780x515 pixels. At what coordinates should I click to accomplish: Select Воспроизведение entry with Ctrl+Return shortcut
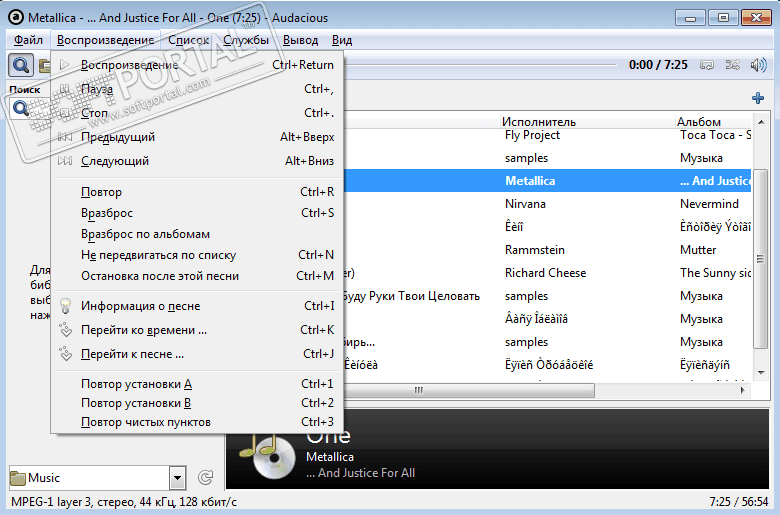(197, 65)
